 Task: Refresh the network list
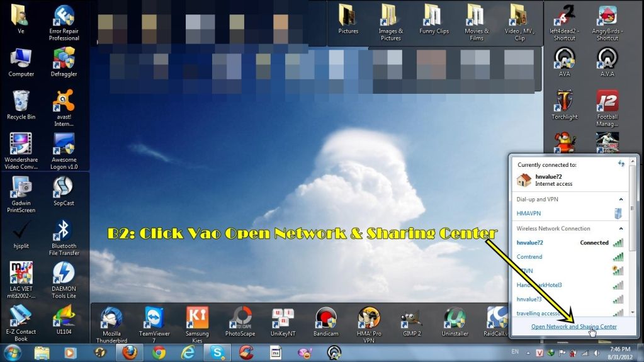pos(621,164)
